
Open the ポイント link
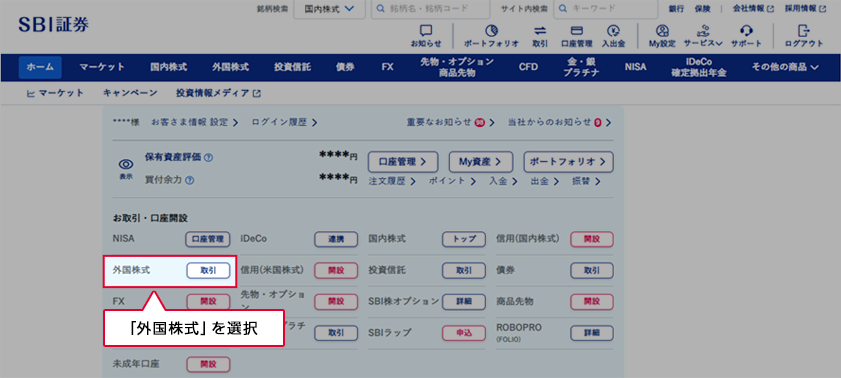(x=452, y=181)
